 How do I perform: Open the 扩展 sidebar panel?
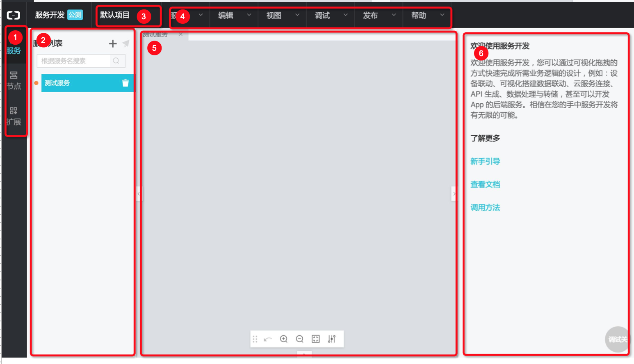pyautogui.click(x=14, y=116)
